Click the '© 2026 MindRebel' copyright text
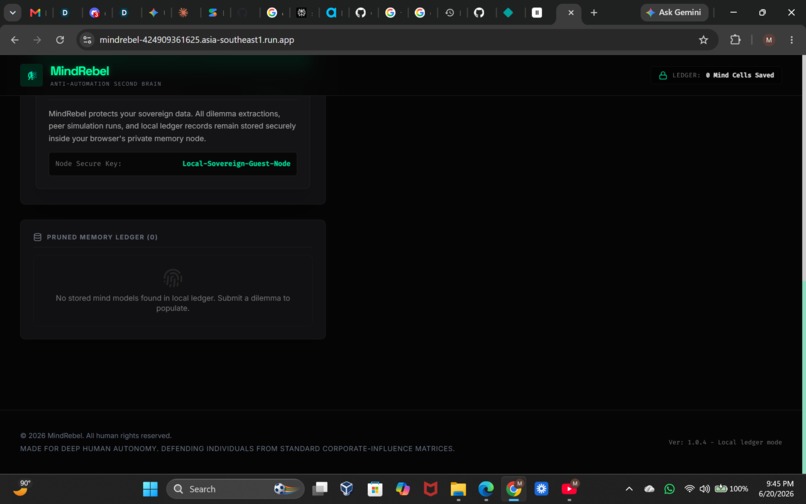Image resolution: width=806 pixels, height=504 pixels. coord(96,436)
